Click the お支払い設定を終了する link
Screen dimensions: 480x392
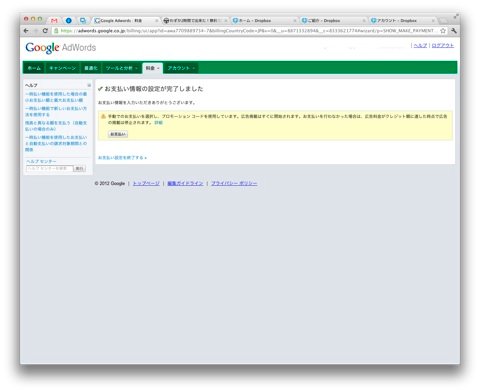[122, 158]
